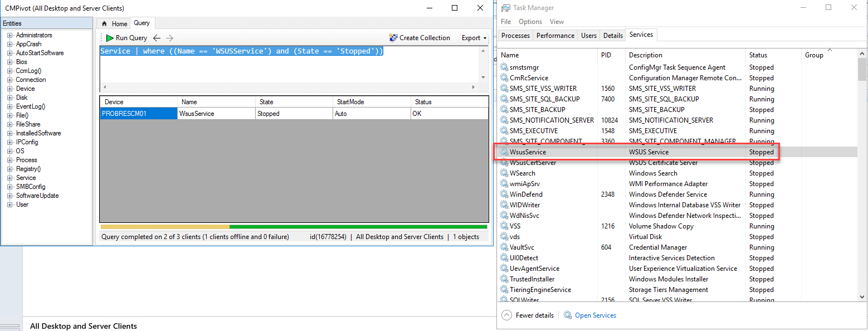
Task: Sort services by Status column header
Action: [773, 55]
